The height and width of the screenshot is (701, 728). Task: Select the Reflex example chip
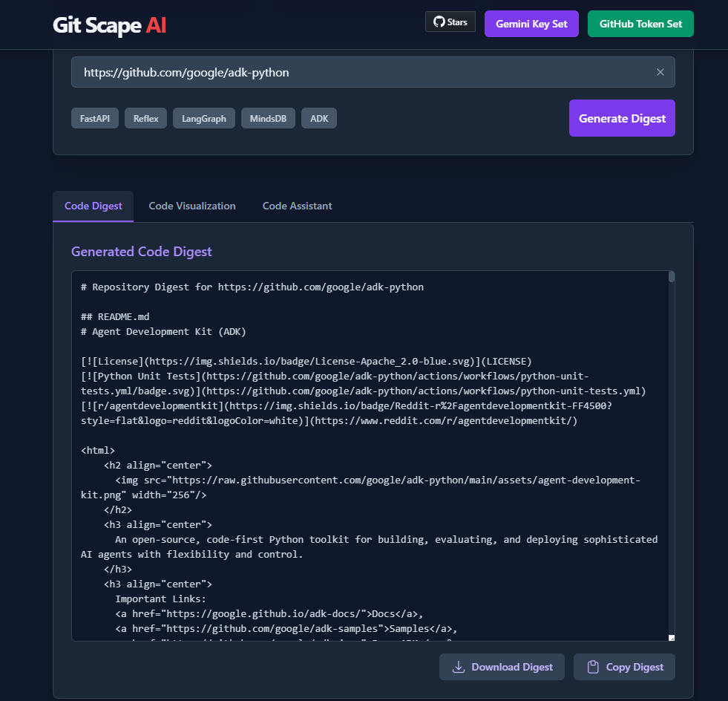[145, 118]
